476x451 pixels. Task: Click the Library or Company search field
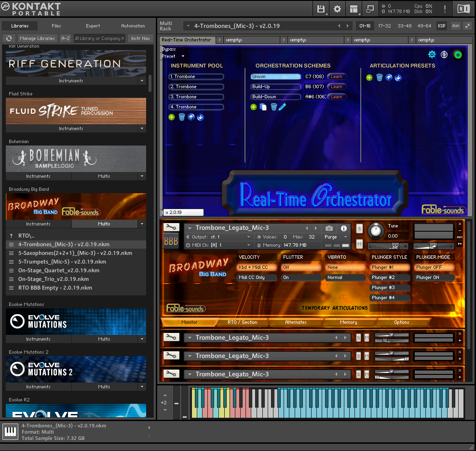99,38
